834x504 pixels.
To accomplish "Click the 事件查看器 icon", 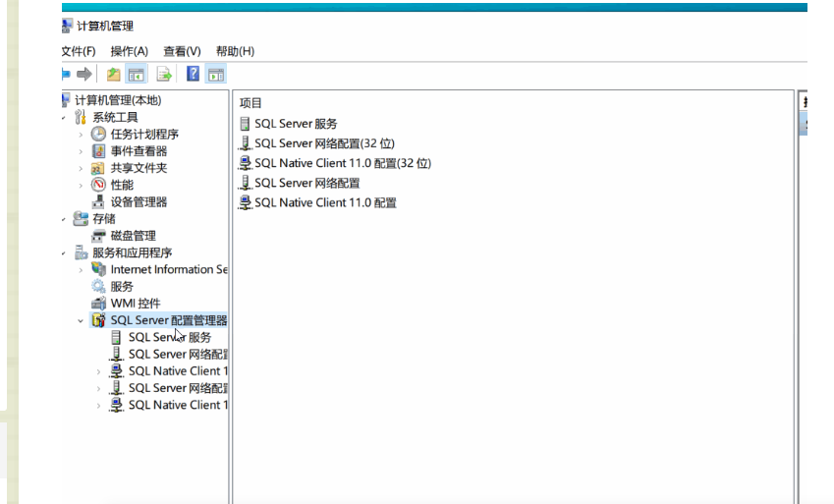I will pyautogui.click(x=98, y=151).
